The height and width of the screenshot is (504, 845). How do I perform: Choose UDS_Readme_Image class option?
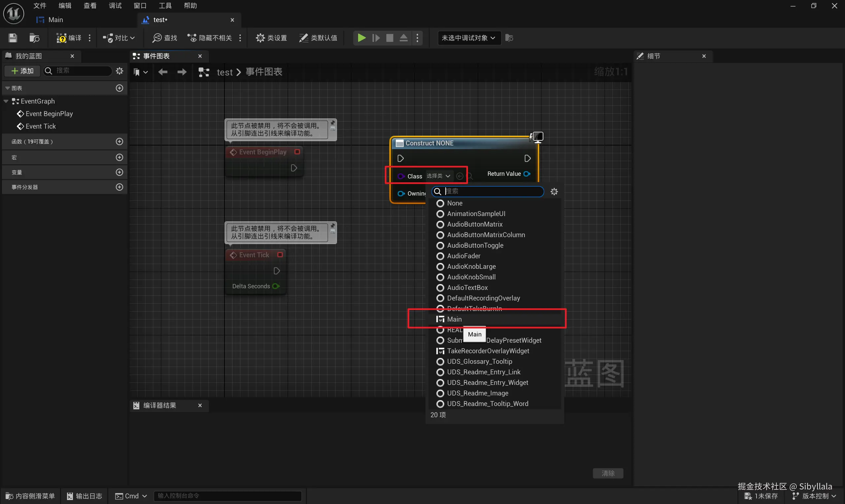coord(477,393)
